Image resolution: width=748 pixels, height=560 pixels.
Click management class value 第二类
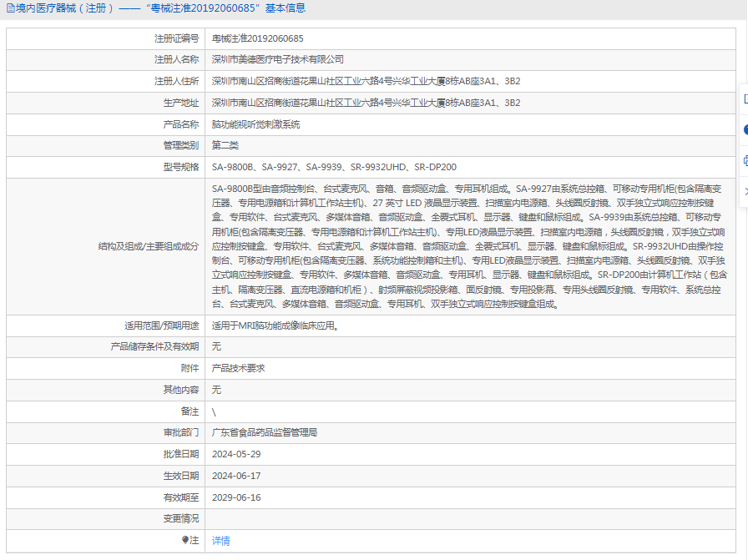point(225,145)
